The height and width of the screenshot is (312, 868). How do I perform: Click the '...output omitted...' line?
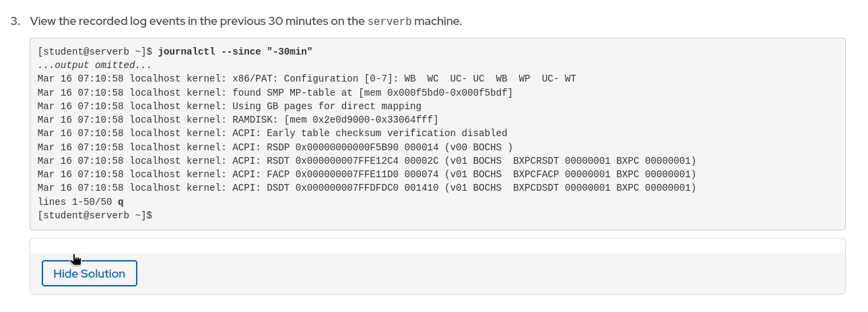95,65
